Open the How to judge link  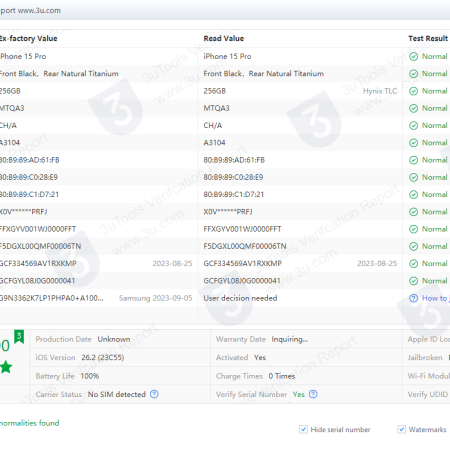pos(436,298)
